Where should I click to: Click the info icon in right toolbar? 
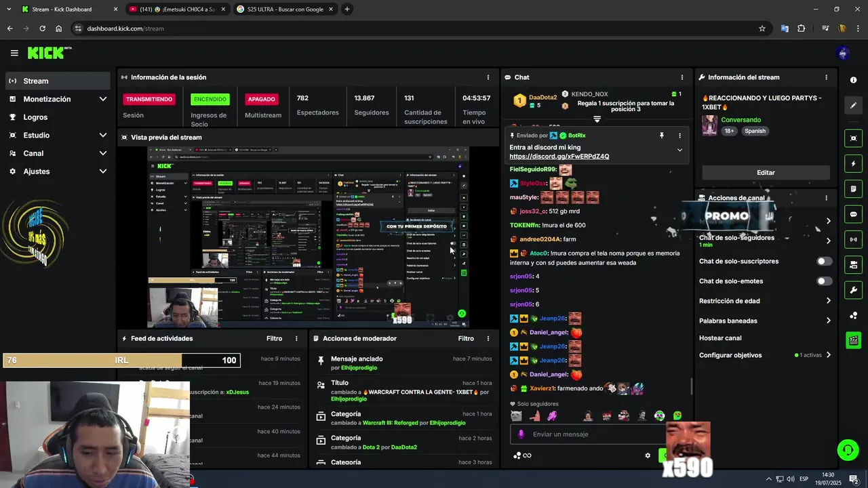pos(853,80)
